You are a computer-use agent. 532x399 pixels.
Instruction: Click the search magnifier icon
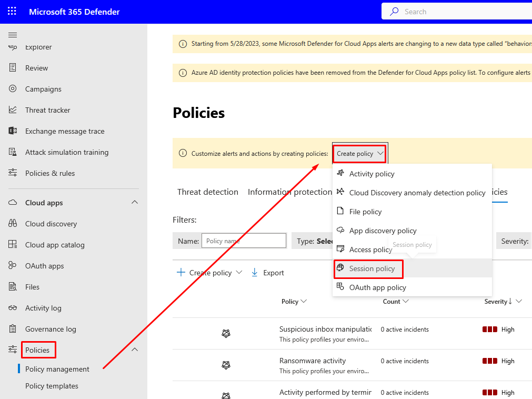[x=394, y=12]
